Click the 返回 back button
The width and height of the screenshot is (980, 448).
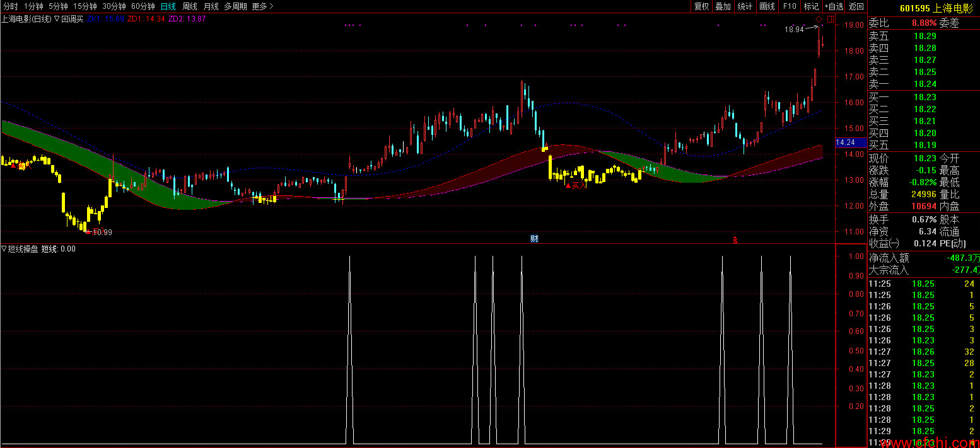pos(856,6)
